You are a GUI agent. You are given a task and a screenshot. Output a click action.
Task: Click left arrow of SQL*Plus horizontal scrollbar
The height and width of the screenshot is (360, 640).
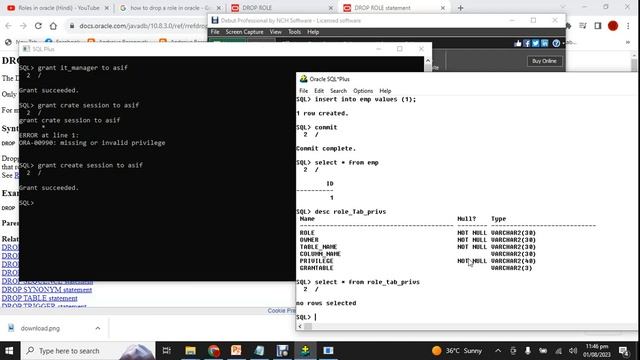pyautogui.click(x=300, y=326)
